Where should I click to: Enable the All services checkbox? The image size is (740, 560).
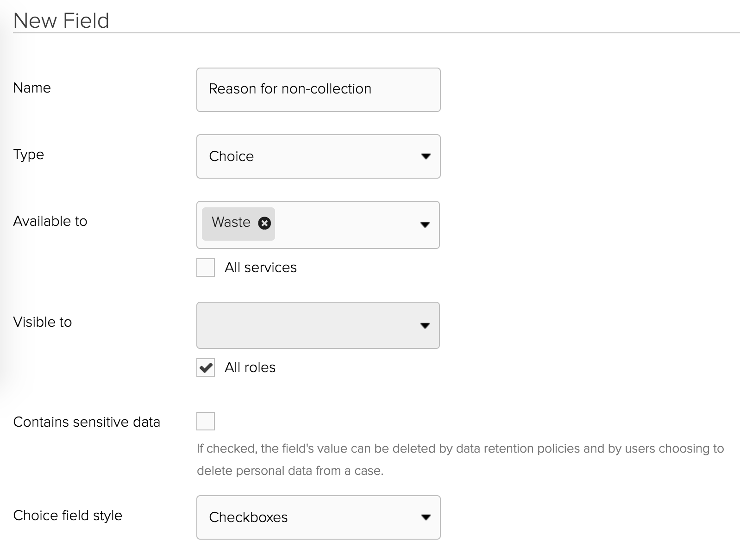coord(206,268)
